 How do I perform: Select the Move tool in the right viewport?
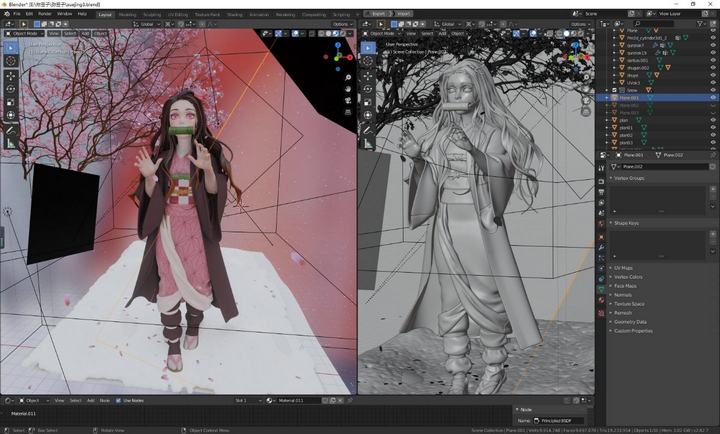[x=368, y=76]
